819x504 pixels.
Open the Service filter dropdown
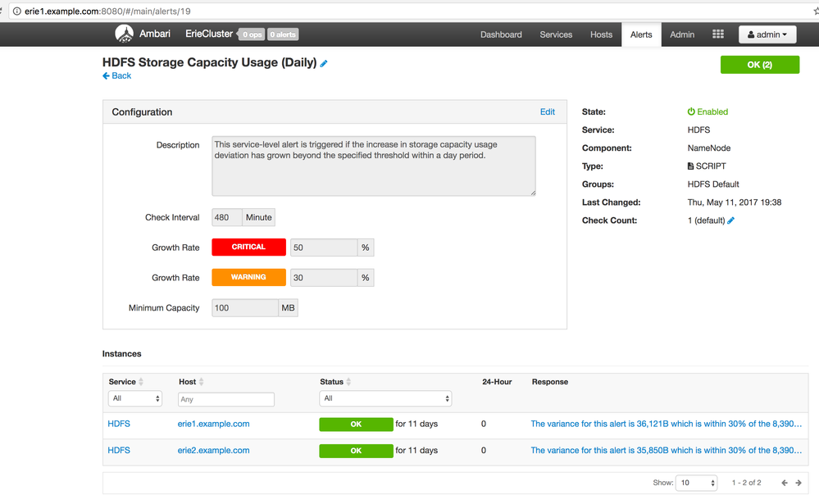[x=135, y=399]
